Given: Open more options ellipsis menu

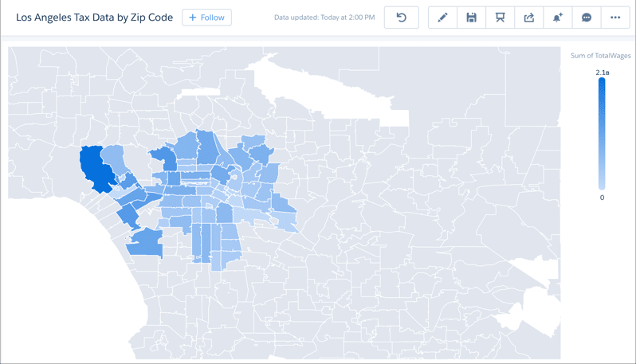Looking at the screenshot, I should point(615,18).
